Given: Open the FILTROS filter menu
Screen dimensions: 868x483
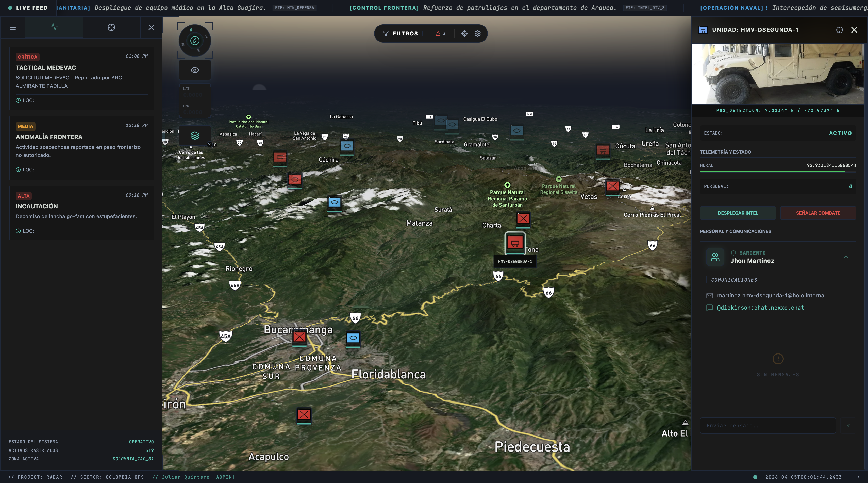Looking at the screenshot, I should [x=400, y=33].
